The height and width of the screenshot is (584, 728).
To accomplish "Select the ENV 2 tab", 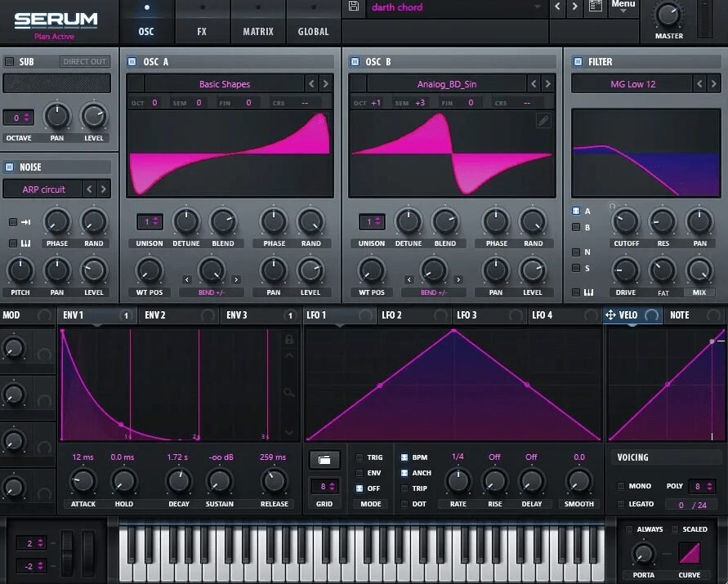I will point(179,315).
